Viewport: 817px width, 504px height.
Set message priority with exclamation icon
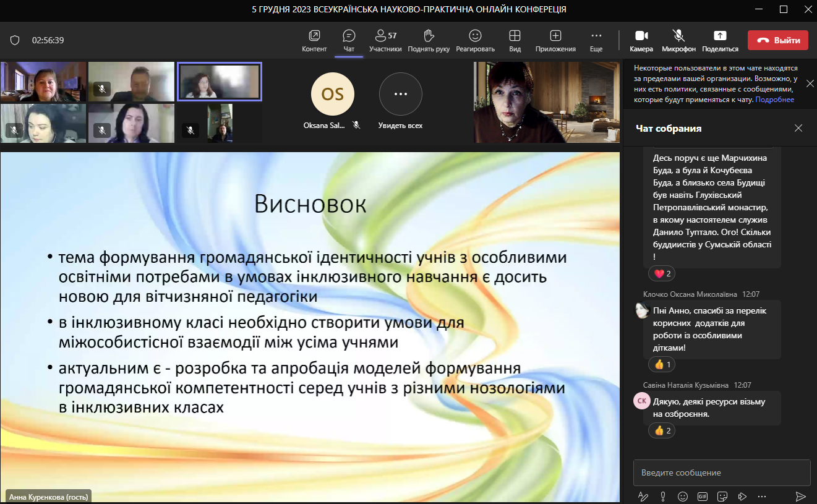663,496
